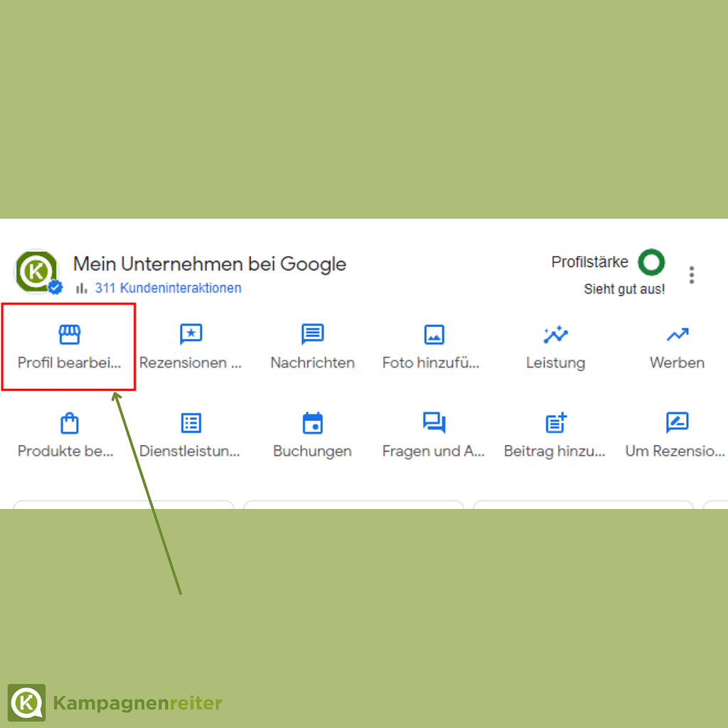The width and height of the screenshot is (728, 728).
Task: Click the 'Profil bearbei...' label text
Action: pos(69,363)
